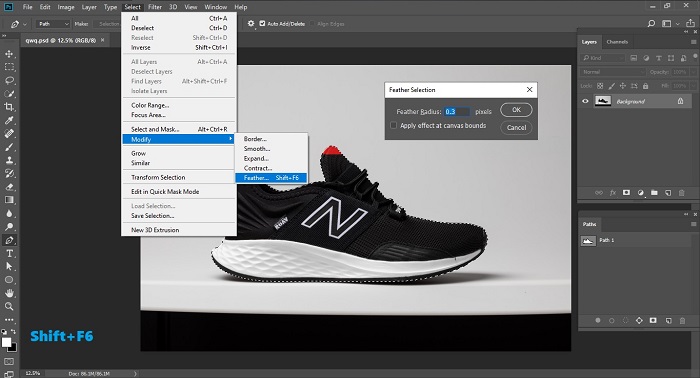Click Cancel in Feather Selection dialog
The image size is (700, 378).
pos(516,128)
